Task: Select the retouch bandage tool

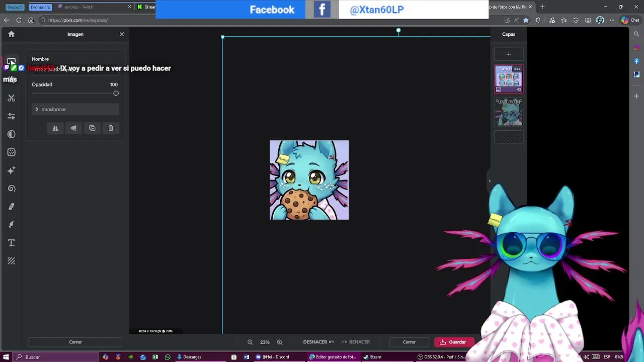Action: pyautogui.click(x=11, y=207)
